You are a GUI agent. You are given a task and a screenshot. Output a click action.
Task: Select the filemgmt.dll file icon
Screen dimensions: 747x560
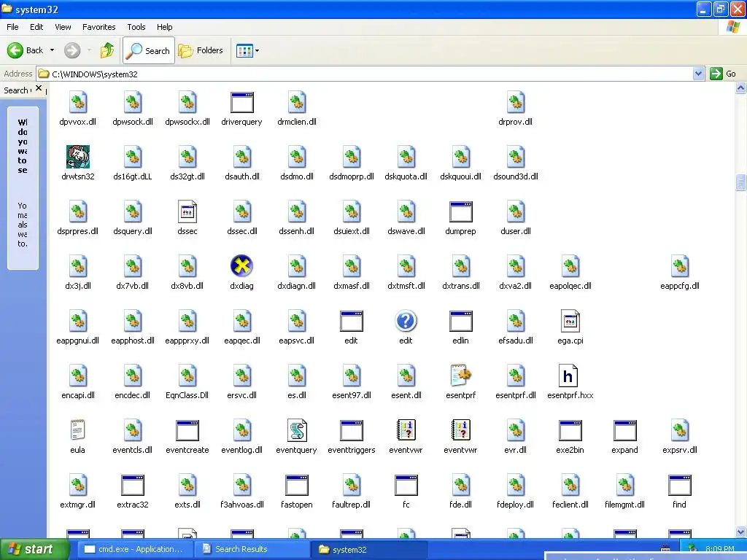pos(625,485)
